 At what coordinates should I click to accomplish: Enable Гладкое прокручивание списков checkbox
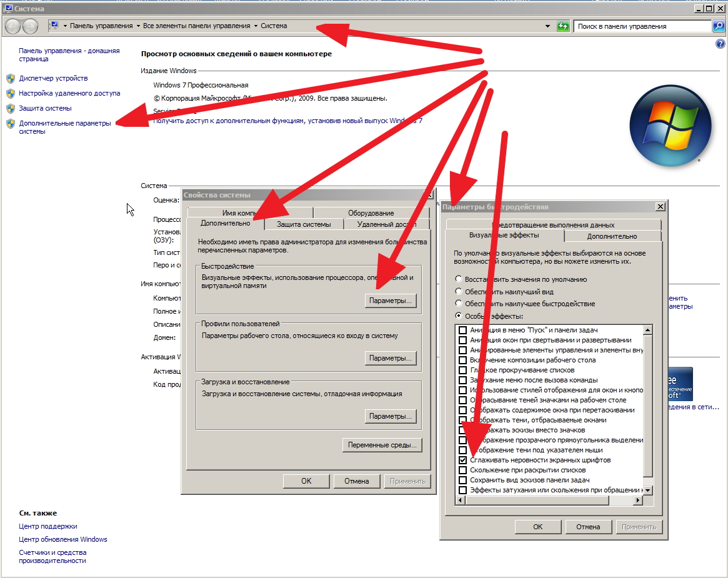pyautogui.click(x=462, y=370)
